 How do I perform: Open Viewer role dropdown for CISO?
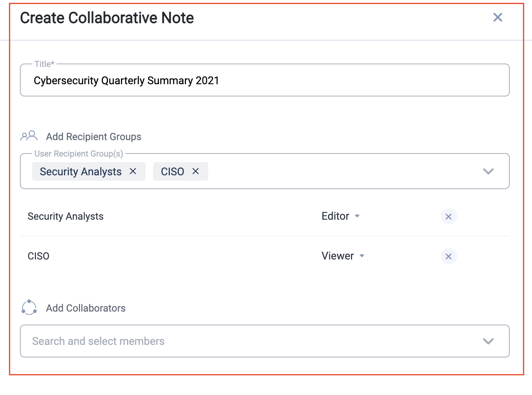pos(343,256)
